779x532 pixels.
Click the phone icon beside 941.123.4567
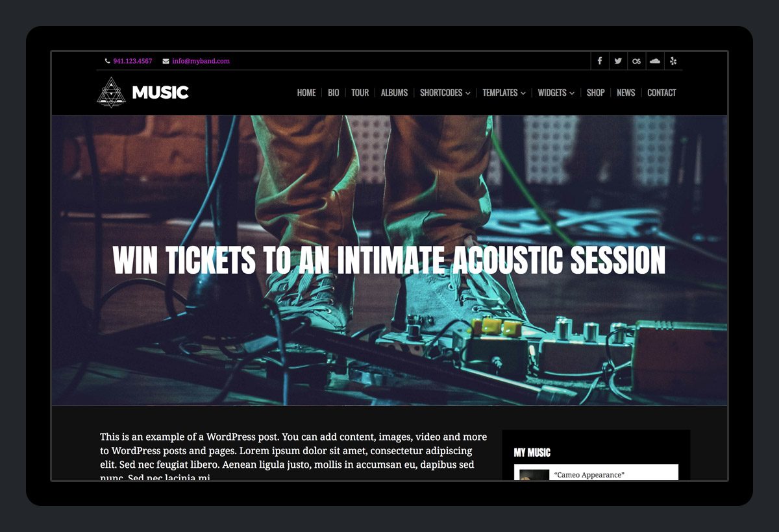pos(107,61)
